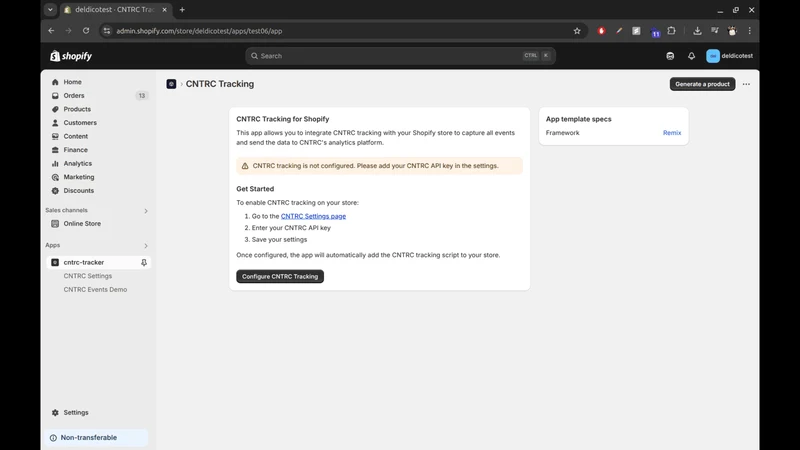
Task: Expand the Apps section chevron
Action: pos(146,246)
